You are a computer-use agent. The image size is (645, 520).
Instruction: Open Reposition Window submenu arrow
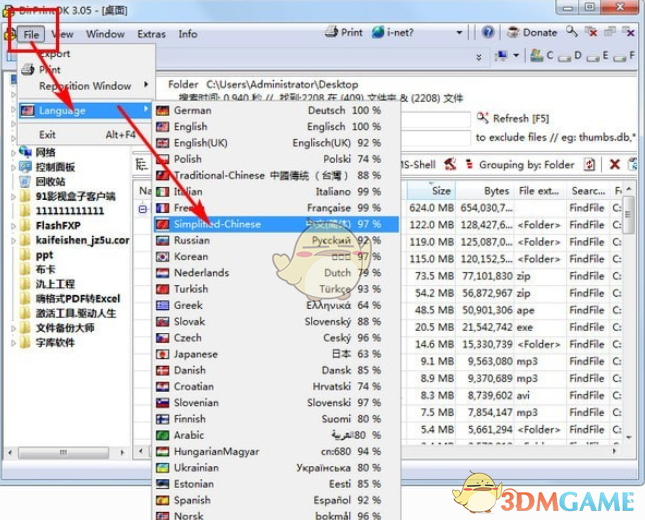click(146, 84)
